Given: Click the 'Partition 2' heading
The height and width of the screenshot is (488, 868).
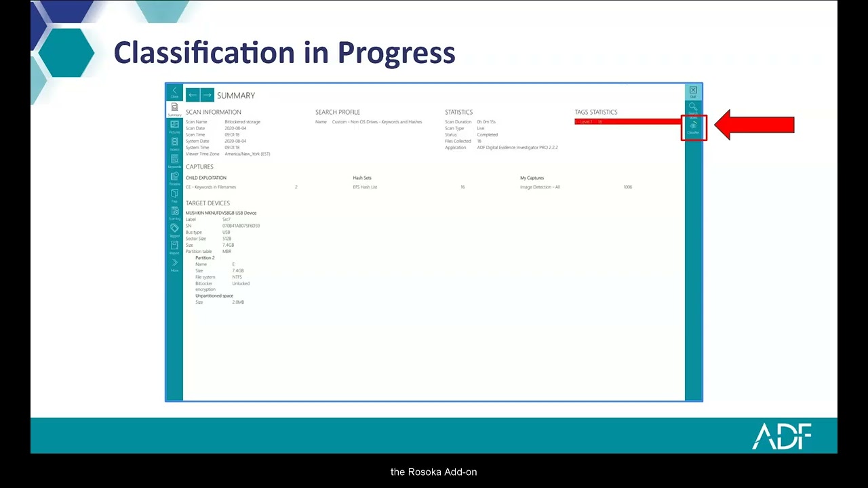Looking at the screenshot, I should [x=205, y=258].
